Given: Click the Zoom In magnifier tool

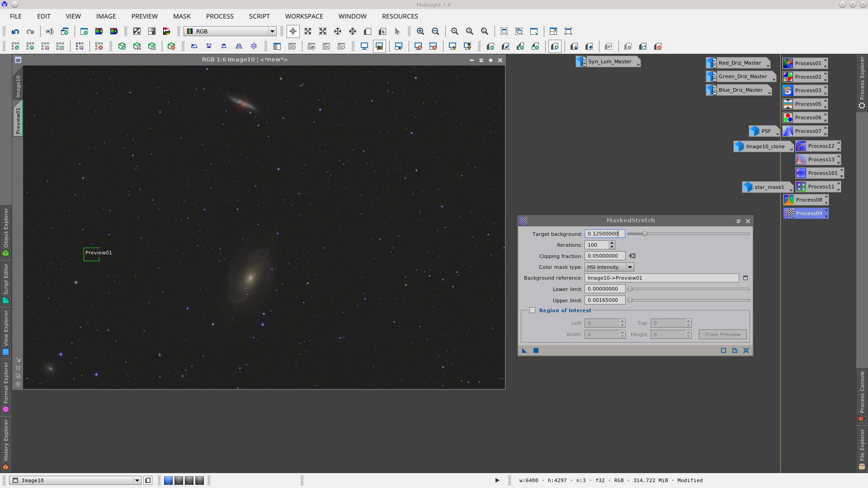Looking at the screenshot, I should pyautogui.click(x=420, y=31).
